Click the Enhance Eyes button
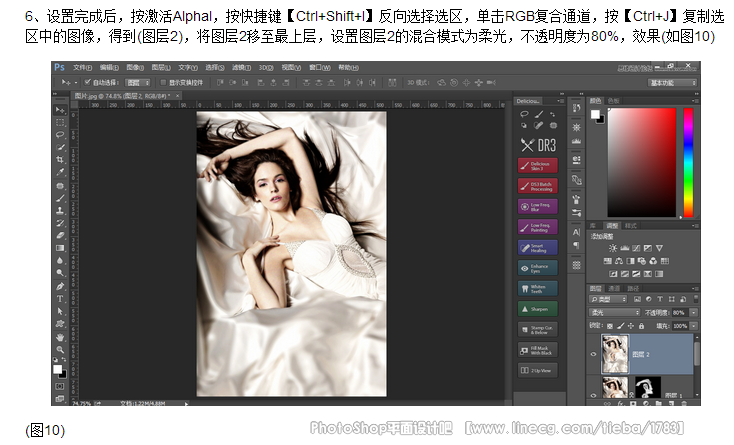 point(537,268)
